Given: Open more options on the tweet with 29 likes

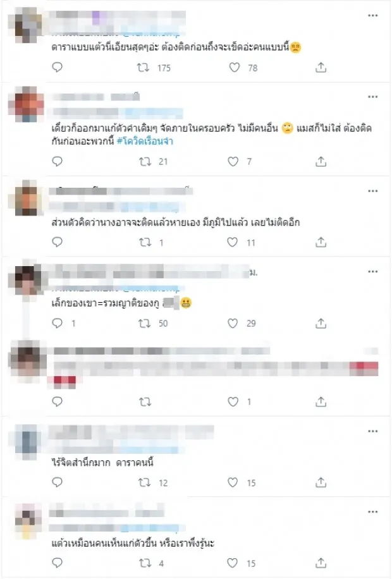Looking at the screenshot, I should [x=373, y=271].
